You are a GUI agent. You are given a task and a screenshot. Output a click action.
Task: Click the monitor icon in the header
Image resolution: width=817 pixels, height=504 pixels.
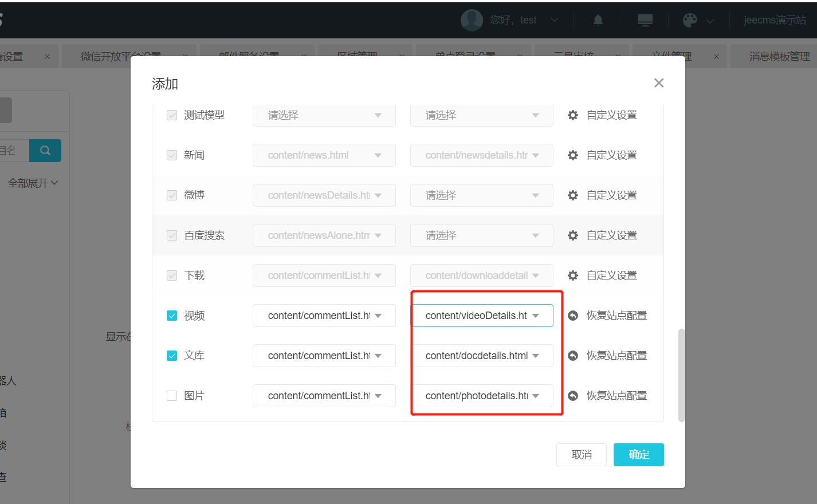click(646, 21)
